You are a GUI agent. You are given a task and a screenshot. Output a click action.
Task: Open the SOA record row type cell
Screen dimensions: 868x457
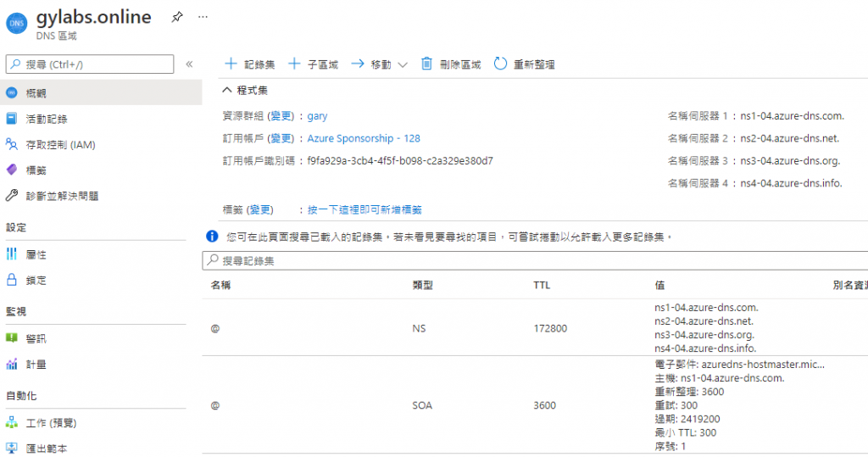coord(422,405)
